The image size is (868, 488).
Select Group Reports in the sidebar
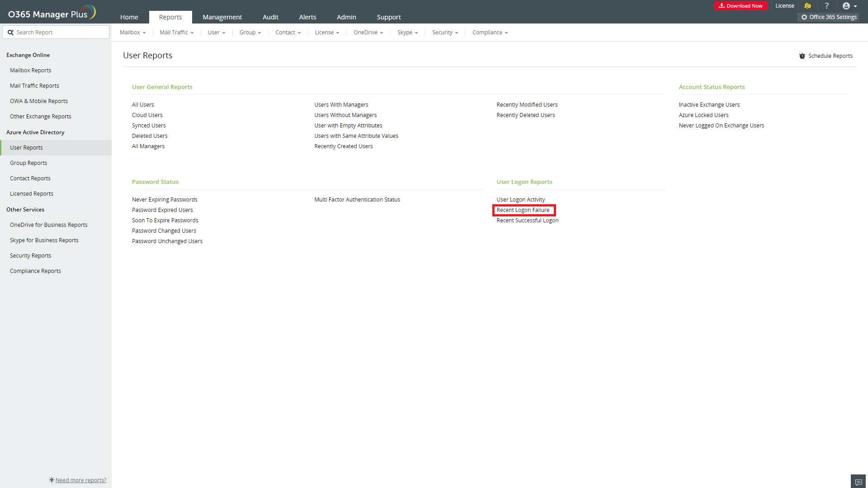tap(28, 163)
